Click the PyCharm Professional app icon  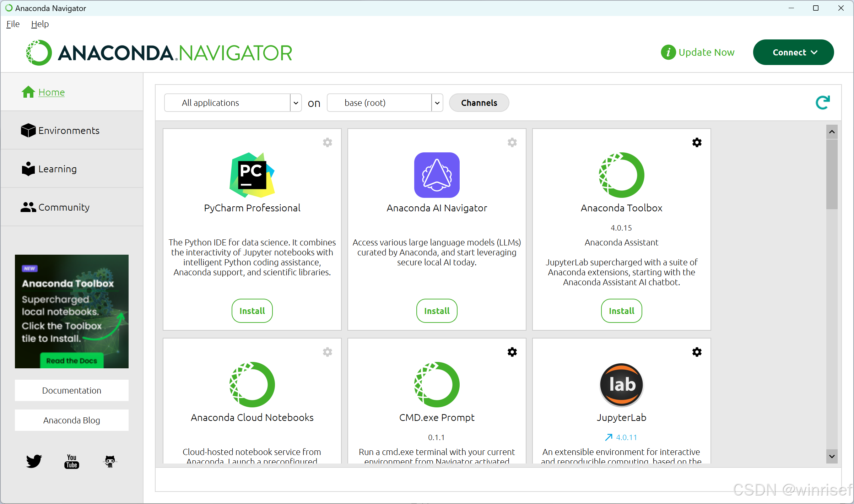click(252, 175)
